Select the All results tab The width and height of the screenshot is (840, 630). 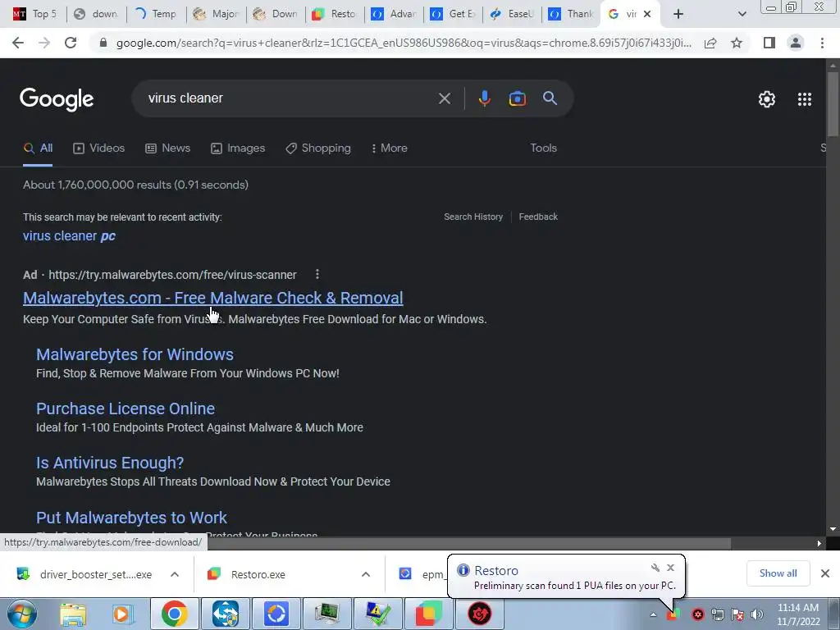coord(38,148)
